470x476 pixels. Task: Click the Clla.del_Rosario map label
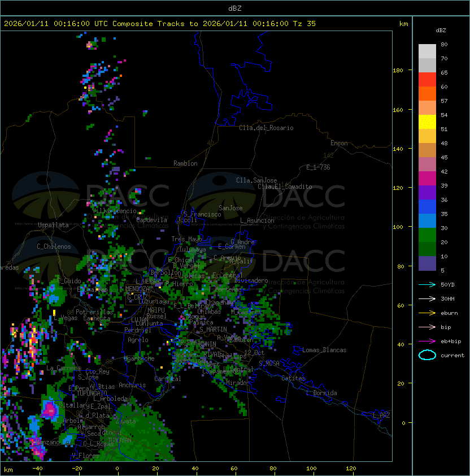(x=266, y=128)
